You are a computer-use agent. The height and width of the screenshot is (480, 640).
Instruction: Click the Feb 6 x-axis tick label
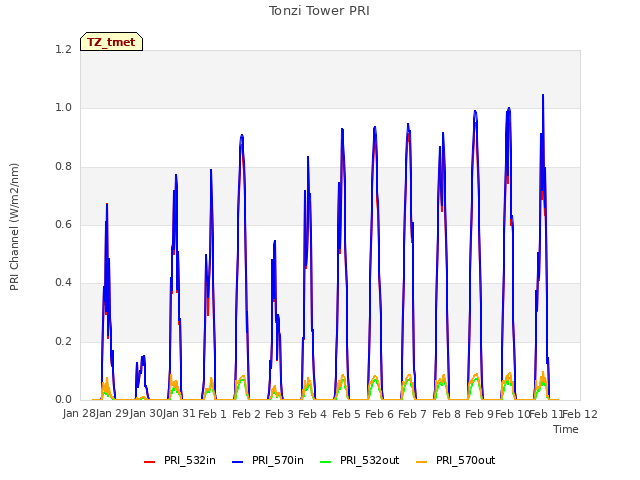click(x=379, y=414)
